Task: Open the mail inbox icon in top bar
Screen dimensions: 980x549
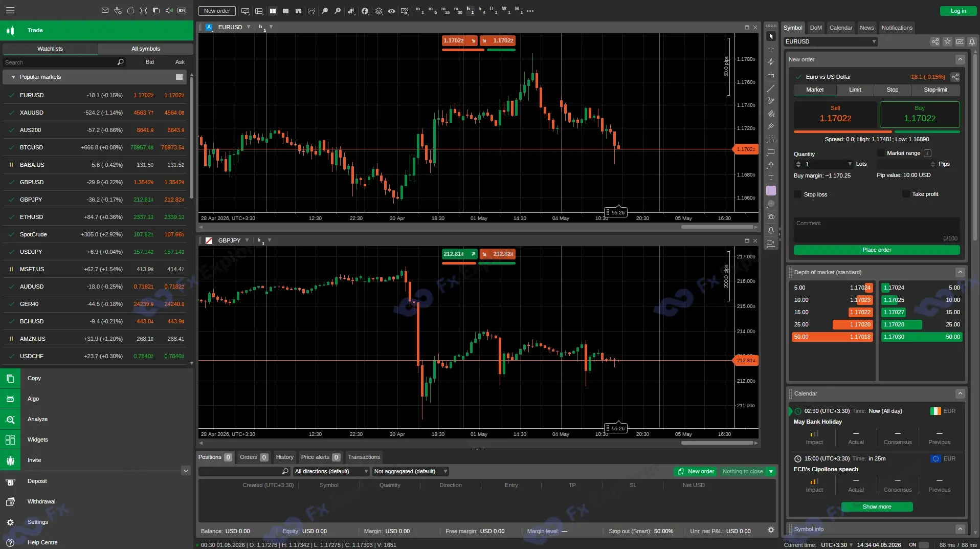Action: (105, 10)
